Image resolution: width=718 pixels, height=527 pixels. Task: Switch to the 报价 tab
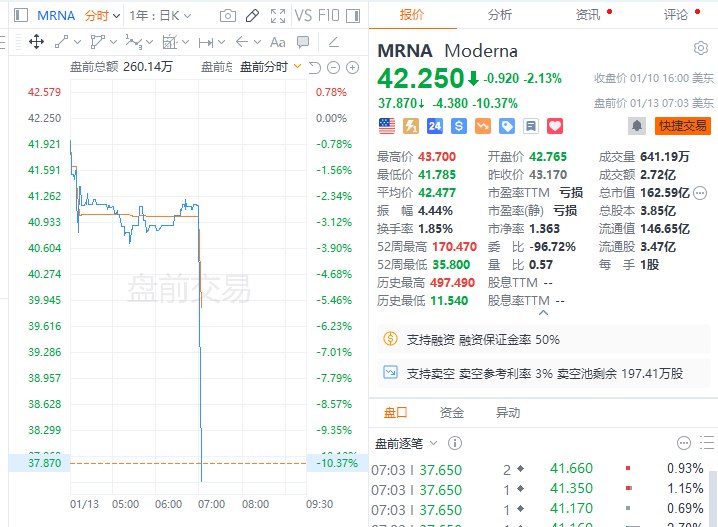[412, 15]
